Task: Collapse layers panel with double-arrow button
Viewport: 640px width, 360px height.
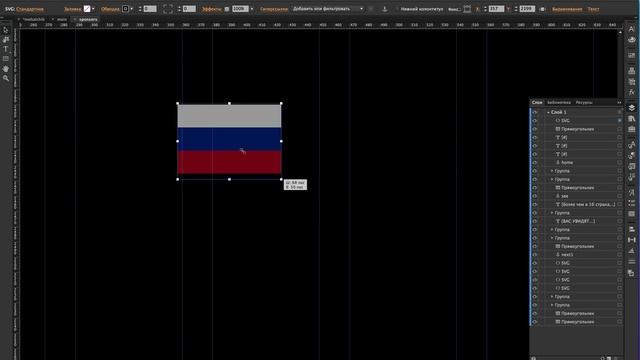Action: (x=619, y=102)
